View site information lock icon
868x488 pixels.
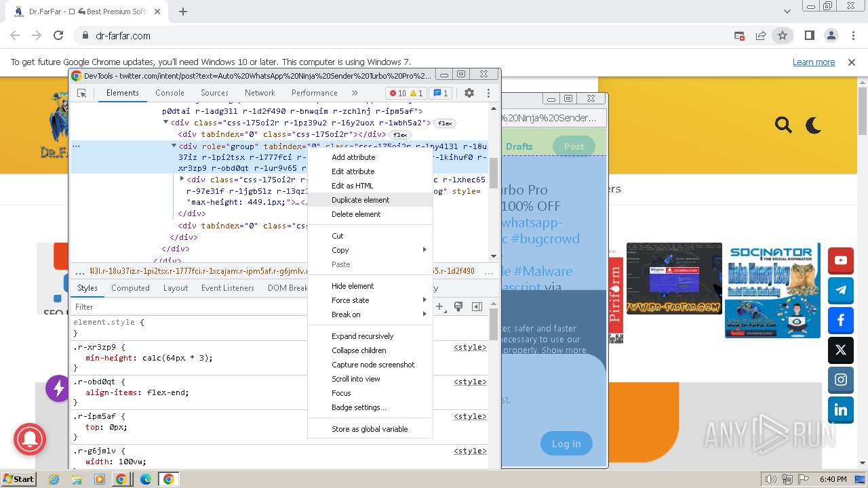[x=85, y=36]
